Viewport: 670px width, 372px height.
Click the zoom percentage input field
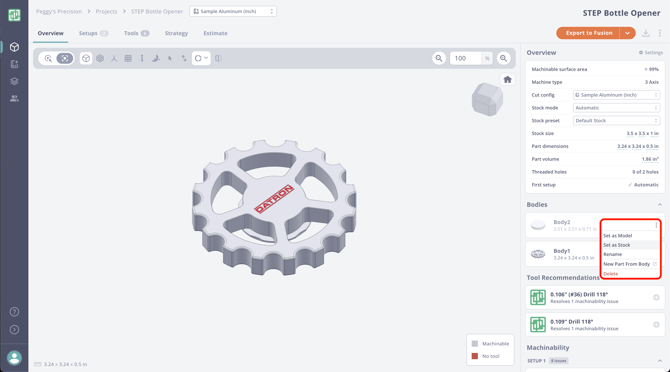pos(465,59)
